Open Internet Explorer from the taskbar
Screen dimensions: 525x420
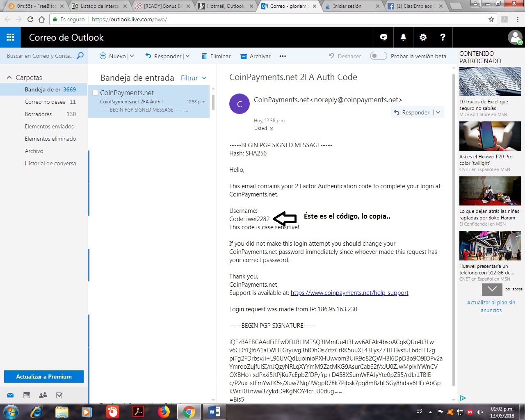(x=36, y=412)
